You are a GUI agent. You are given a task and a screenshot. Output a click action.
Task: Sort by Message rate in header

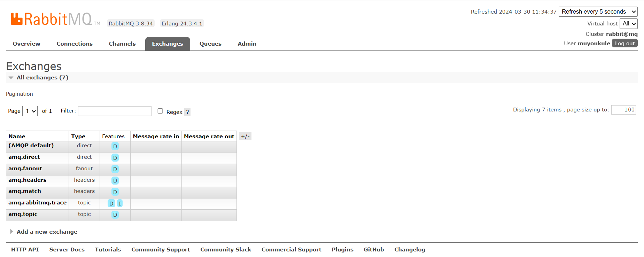(156, 137)
